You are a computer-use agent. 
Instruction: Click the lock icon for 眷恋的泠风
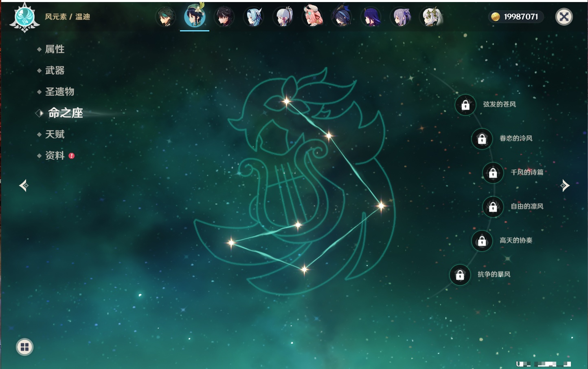pos(482,139)
